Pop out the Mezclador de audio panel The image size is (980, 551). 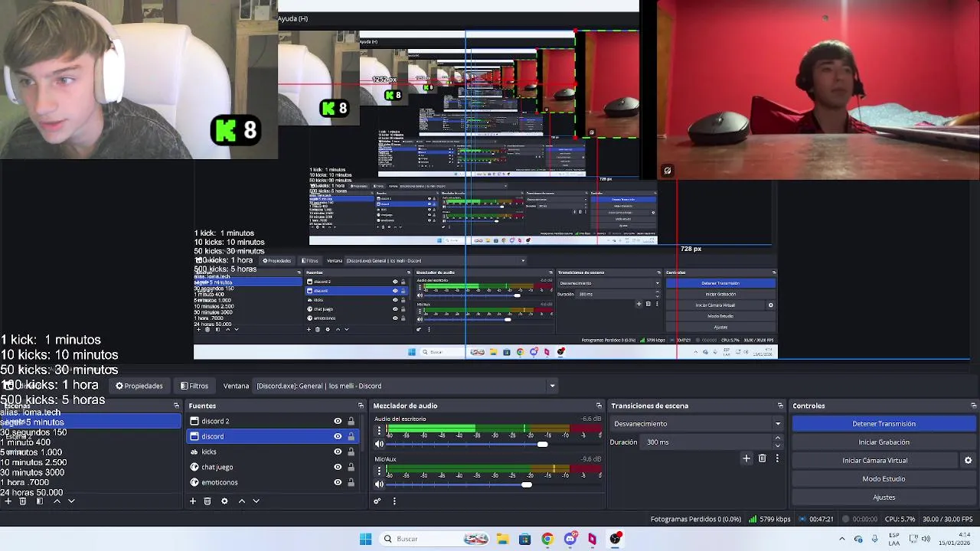[599, 406]
